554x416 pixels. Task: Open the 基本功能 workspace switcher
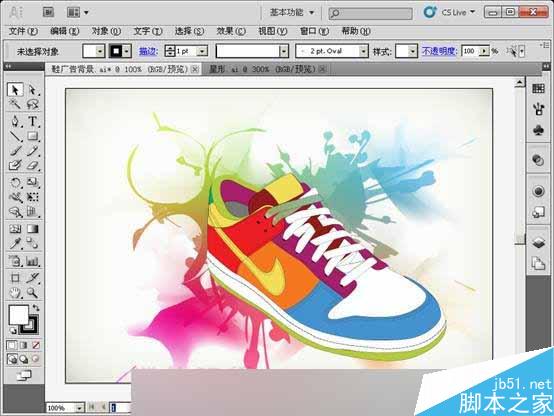pos(292,12)
